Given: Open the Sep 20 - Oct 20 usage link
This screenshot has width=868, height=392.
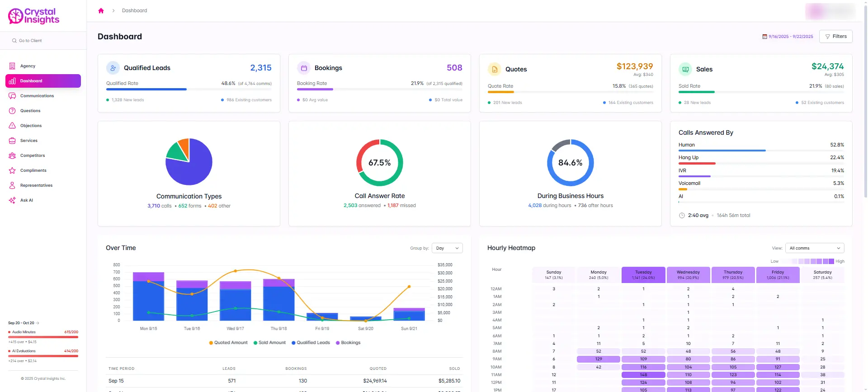Looking at the screenshot, I should click(24, 323).
